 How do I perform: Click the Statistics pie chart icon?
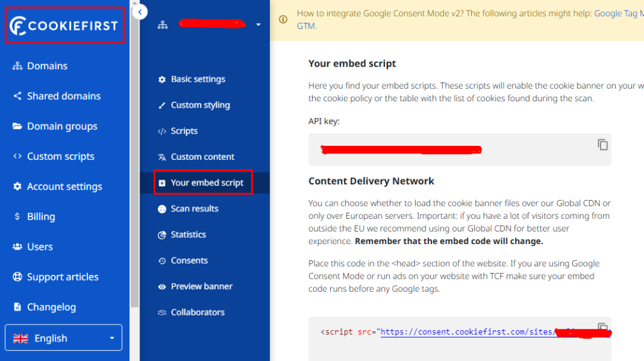click(x=162, y=235)
